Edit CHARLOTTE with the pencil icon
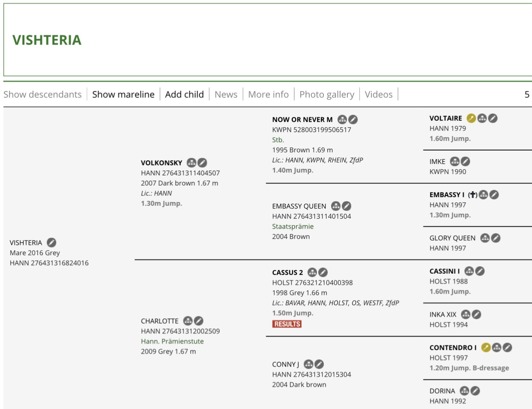 (x=198, y=321)
